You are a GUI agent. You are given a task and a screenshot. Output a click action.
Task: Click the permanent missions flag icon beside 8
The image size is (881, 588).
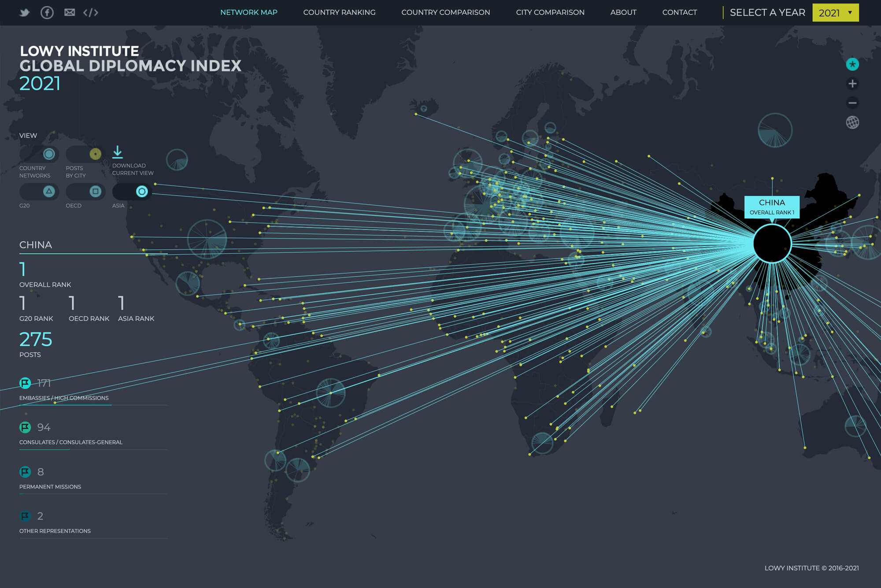click(25, 472)
